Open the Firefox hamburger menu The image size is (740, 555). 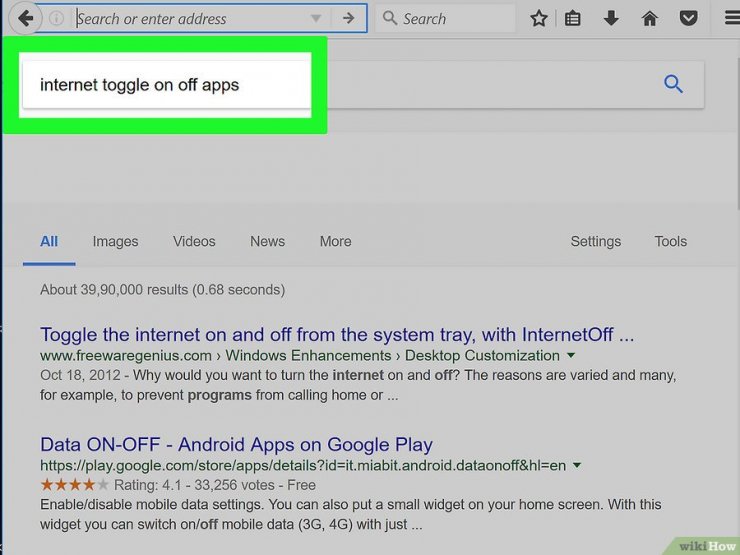coord(732,18)
